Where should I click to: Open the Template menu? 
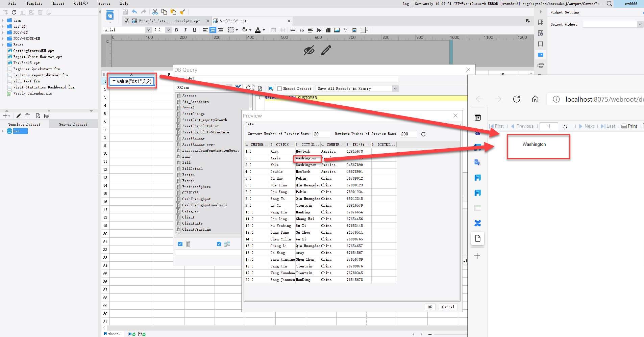pos(34,3)
